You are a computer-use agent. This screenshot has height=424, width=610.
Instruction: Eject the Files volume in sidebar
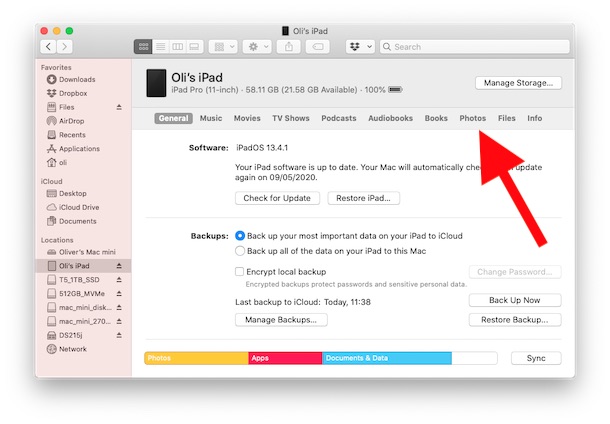point(119,107)
